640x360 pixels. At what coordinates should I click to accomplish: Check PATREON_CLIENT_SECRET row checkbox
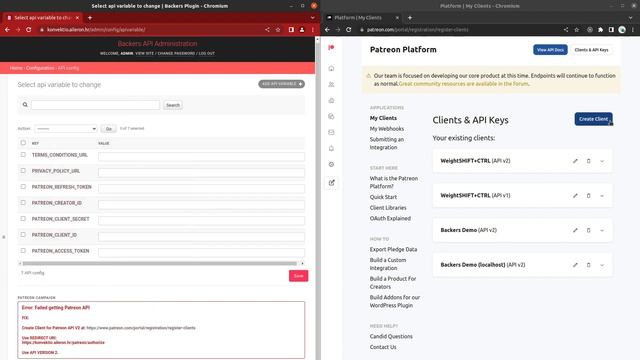coord(23,218)
